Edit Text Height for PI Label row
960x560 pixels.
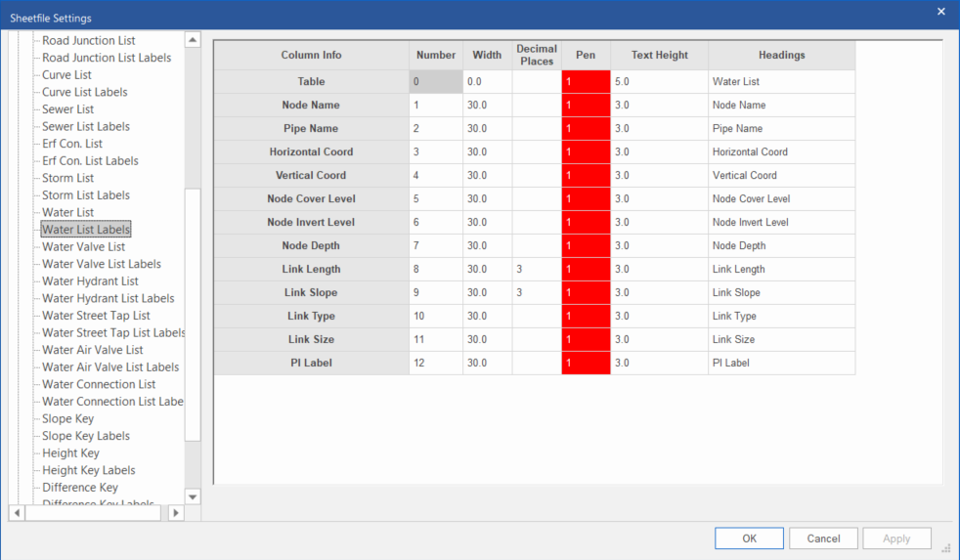659,364
